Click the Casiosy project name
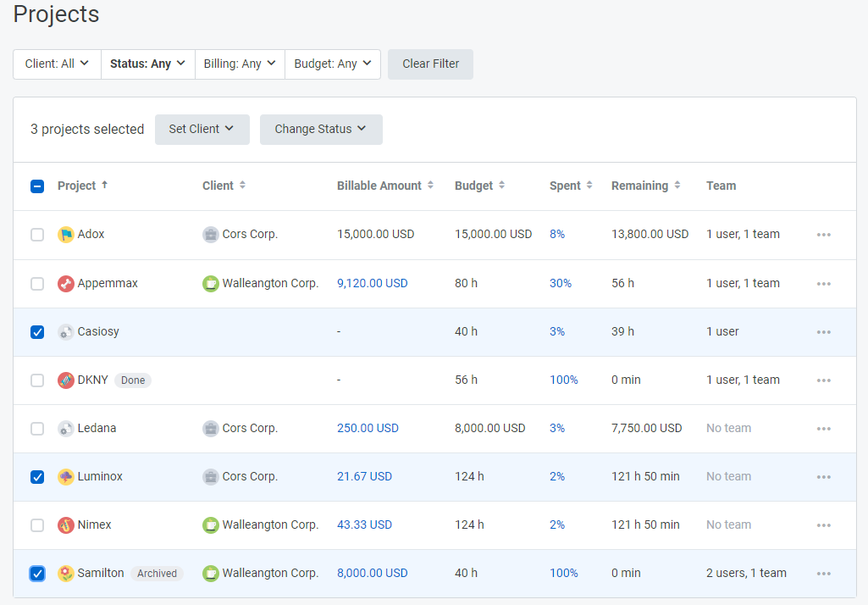This screenshot has width=868, height=605. tap(98, 331)
